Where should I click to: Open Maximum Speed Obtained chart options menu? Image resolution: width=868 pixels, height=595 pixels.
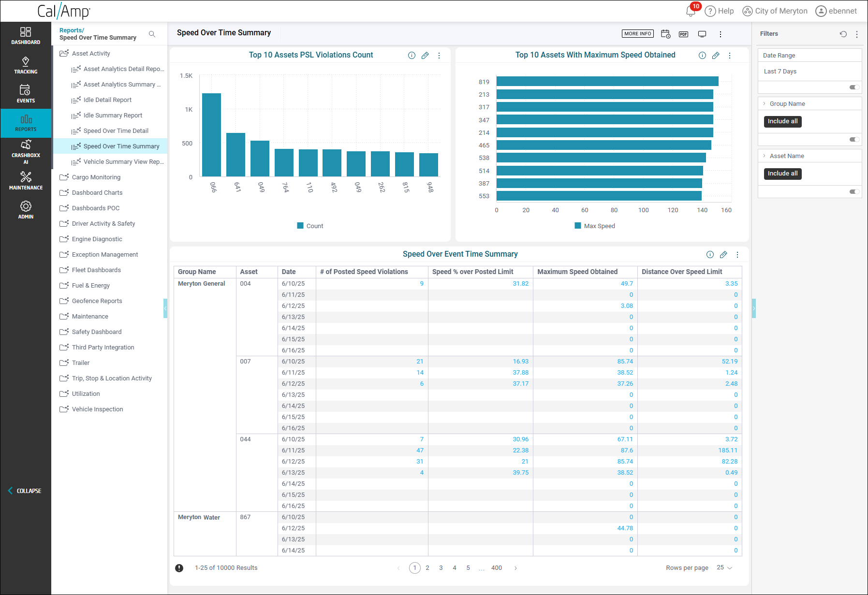pos(730,56)
